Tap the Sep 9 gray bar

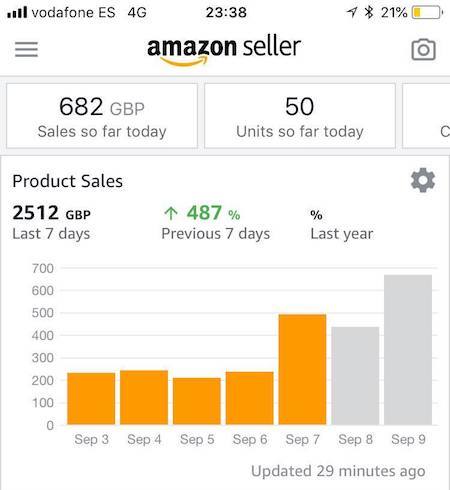pyautogui.click(x=408, y=350)
